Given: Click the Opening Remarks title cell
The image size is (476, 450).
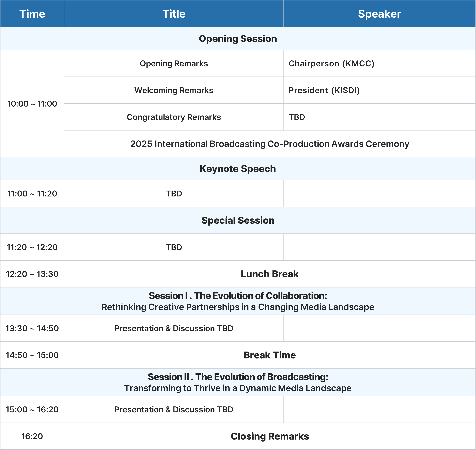Looking at the screenshot, I should click(x=174, y=64).
